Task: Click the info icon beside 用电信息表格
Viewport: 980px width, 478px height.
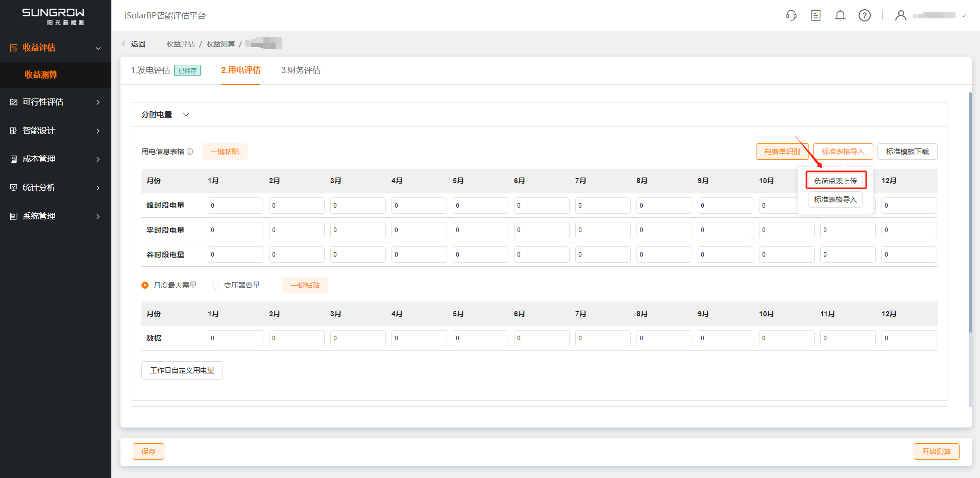Action: (x=190, y=152)
